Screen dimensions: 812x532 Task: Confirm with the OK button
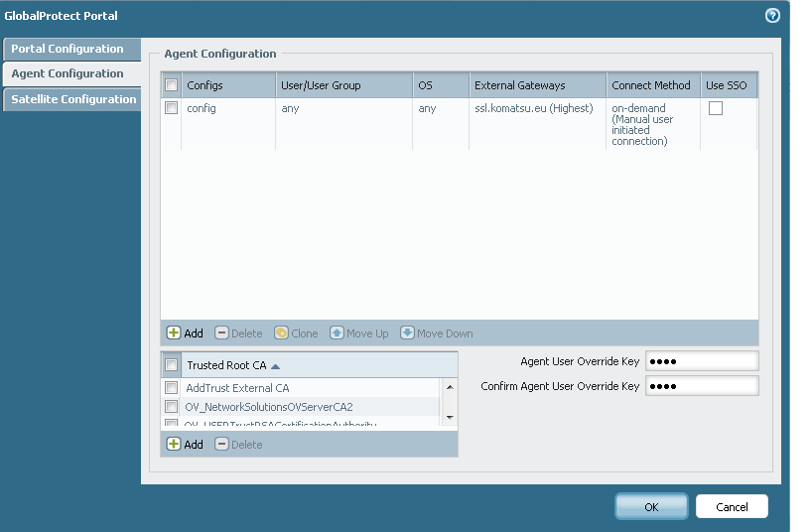(651, 506)
